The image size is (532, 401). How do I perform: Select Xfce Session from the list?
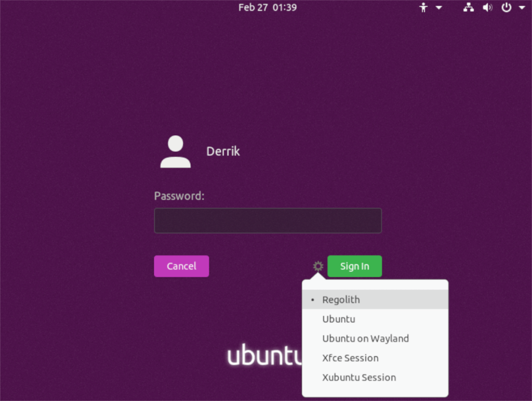coord(350,358)
